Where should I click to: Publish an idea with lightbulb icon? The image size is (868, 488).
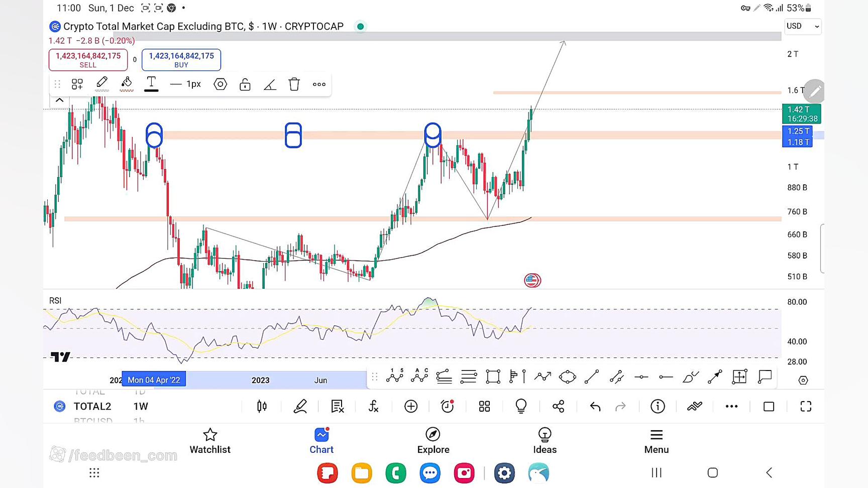click(x=521, y=406)
